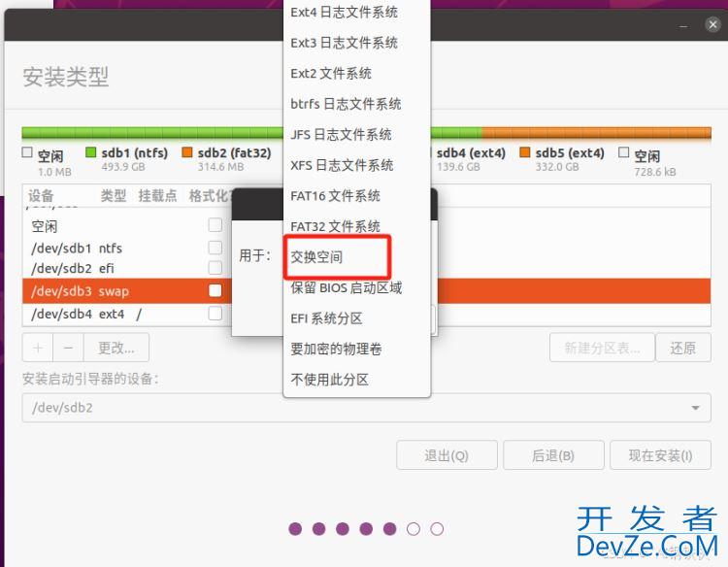This screenshot has width=728, height=567.
Task: Select FAT16 文件系统 entry
Action: pyautogui.click(x=356, y=196)
